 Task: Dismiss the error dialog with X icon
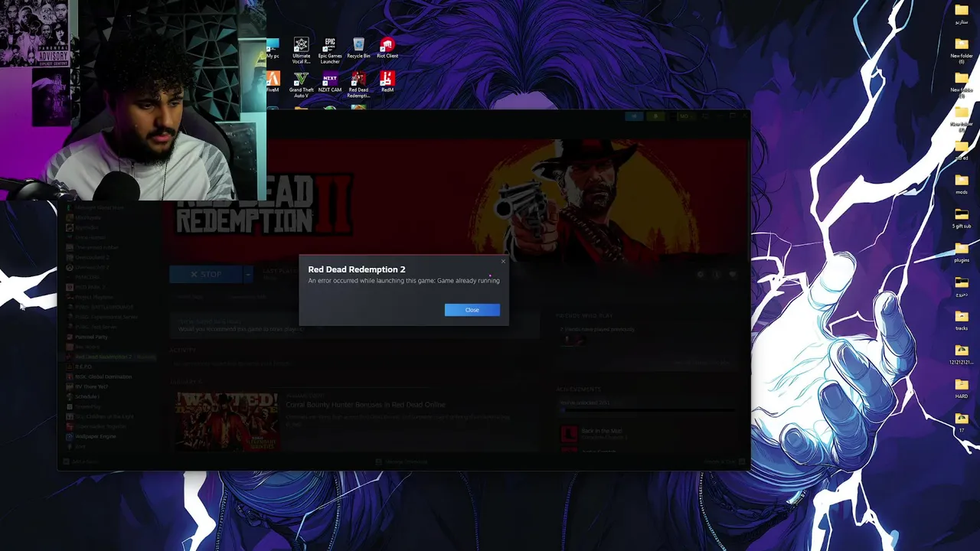coord(503,262)
